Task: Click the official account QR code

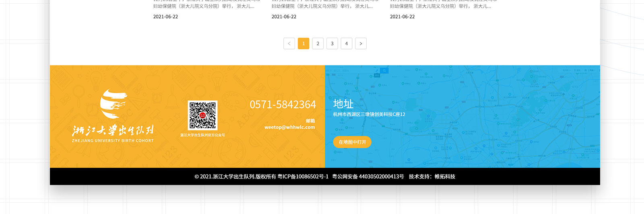Action: click(202, 115)
